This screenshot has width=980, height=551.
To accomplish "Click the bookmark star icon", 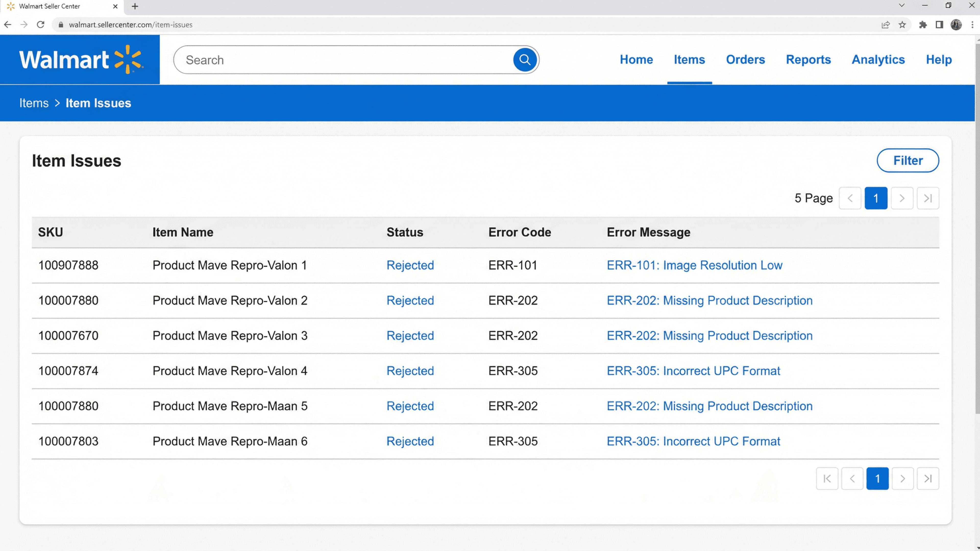I will pyautogui.click(x=902, y=25).
